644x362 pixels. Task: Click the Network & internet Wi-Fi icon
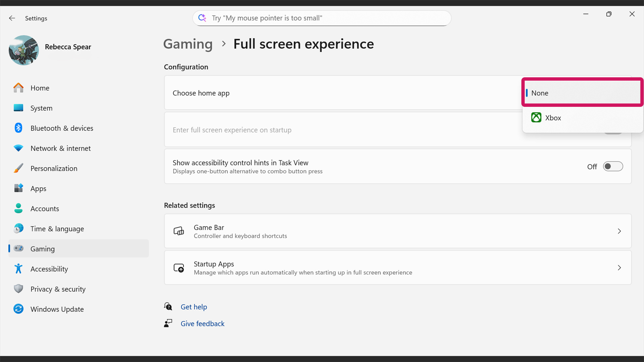19,148
